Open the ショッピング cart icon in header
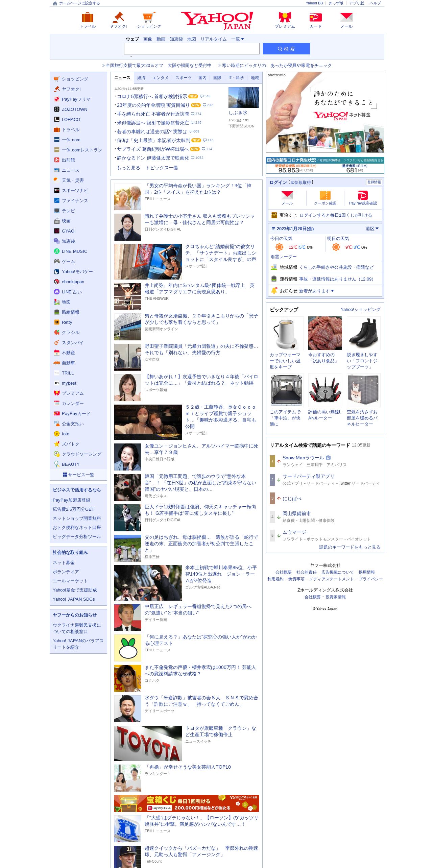The image size is (434, 868). (149, 17)
